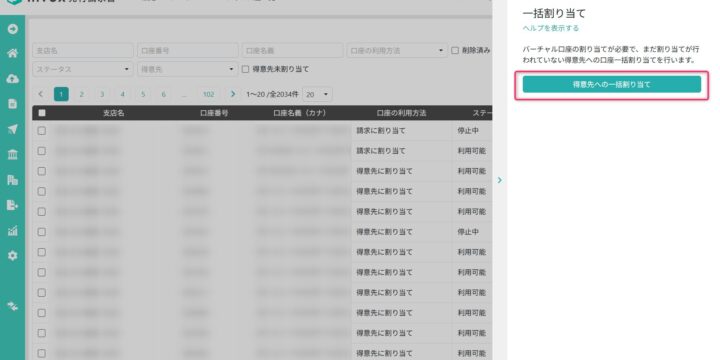
Task: Select page 1 in the pagination
Action: tap(61, 94)
